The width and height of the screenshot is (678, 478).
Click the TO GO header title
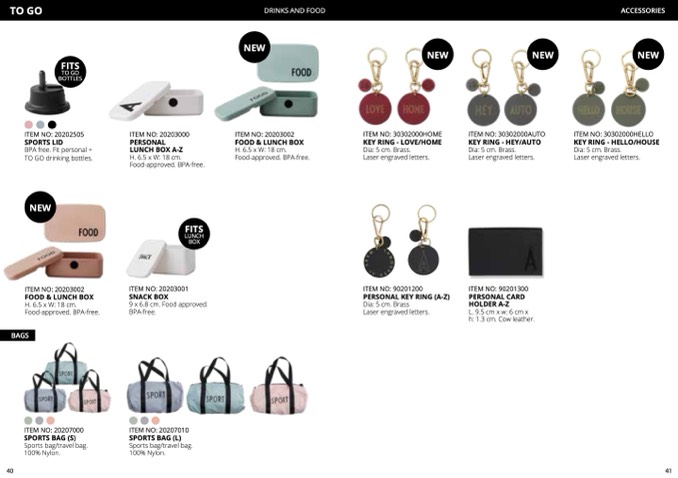pyautogui.click(x=26, y=11)
